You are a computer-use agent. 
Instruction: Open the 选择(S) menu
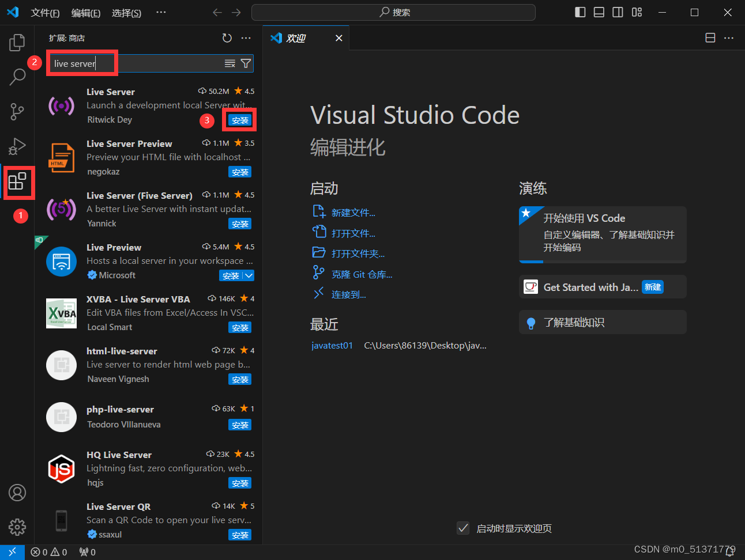click(126, 13)
